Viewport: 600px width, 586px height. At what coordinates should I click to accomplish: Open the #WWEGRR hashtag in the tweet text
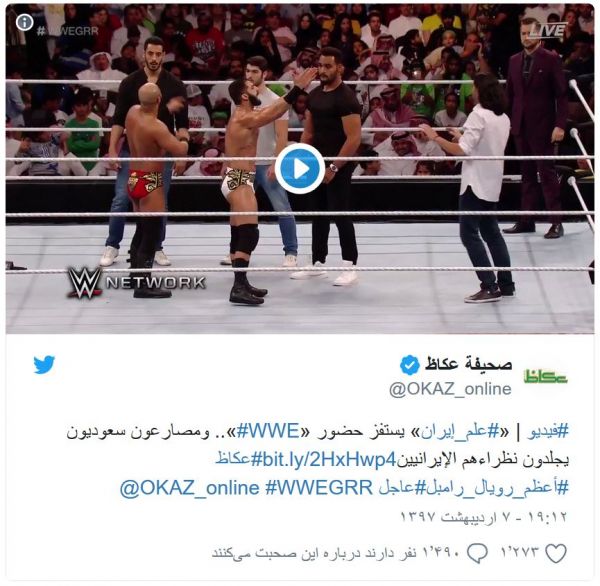pyautogui.click(x=319, y=488)
